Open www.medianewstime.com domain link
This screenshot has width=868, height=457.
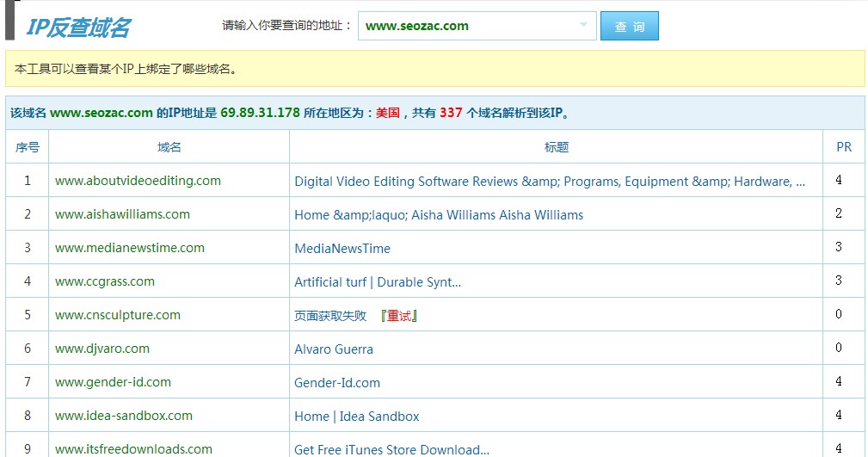click(130, 248)
